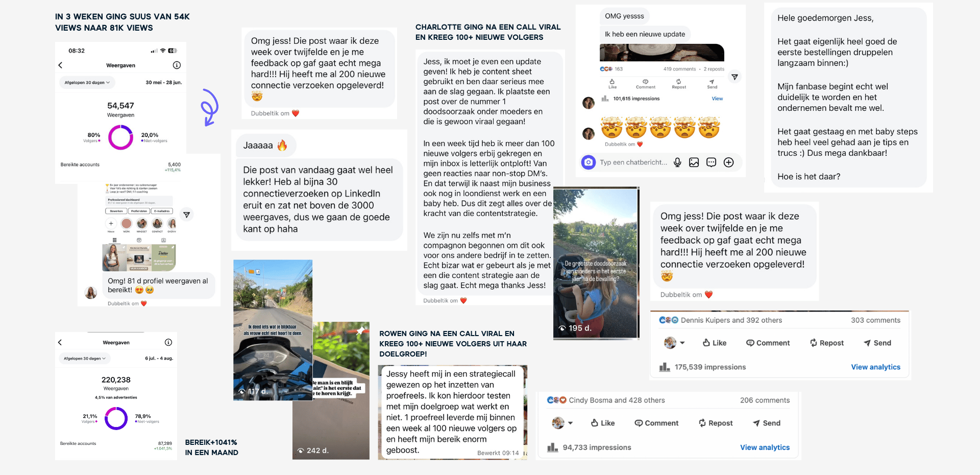Open image picker icon in chat bar
This screenshot has height=475, width=980.
click(694, 162)
